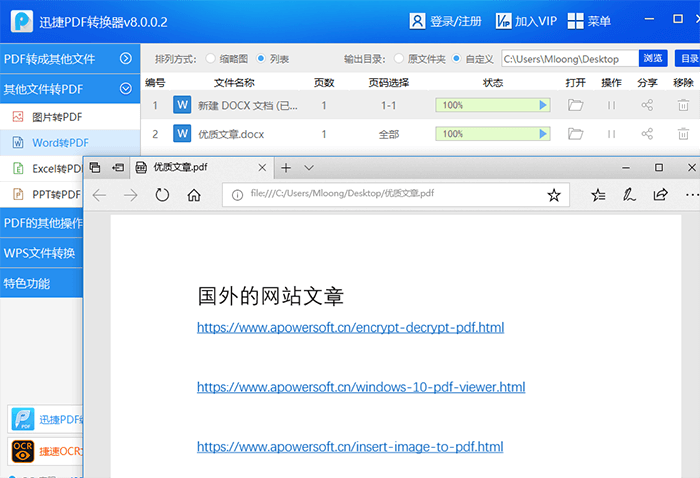Switch to the 优质文章.pdf browser tab
The image size is (700, 478).
tap(203, 167)
